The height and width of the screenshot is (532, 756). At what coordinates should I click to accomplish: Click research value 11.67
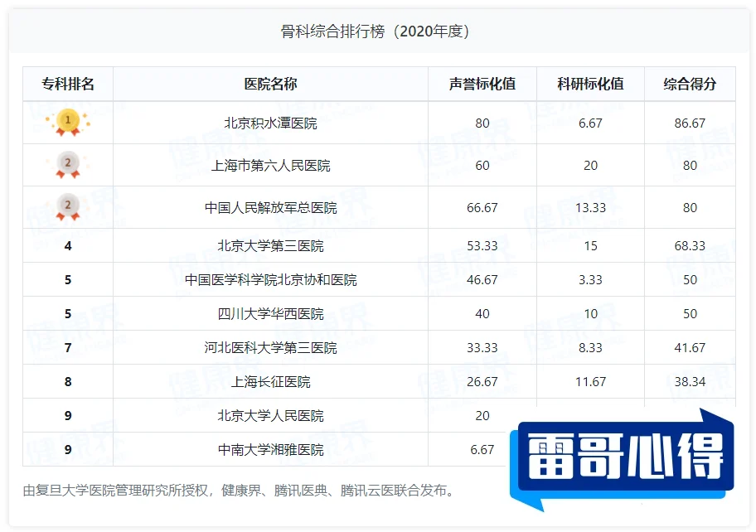pyautogui.click(x=590, y=382)
